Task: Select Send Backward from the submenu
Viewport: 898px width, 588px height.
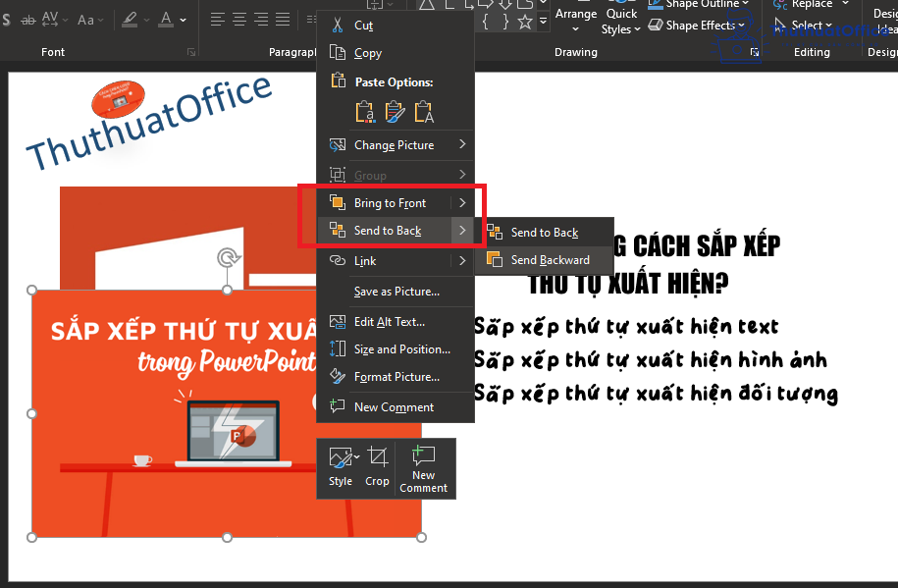Action: click(546, 259)
